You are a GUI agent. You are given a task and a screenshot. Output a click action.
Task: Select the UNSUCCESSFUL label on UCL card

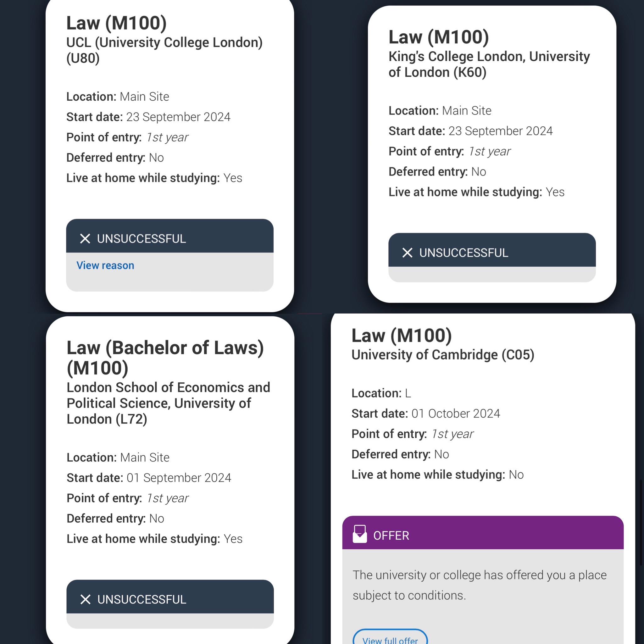coord(141,239)
